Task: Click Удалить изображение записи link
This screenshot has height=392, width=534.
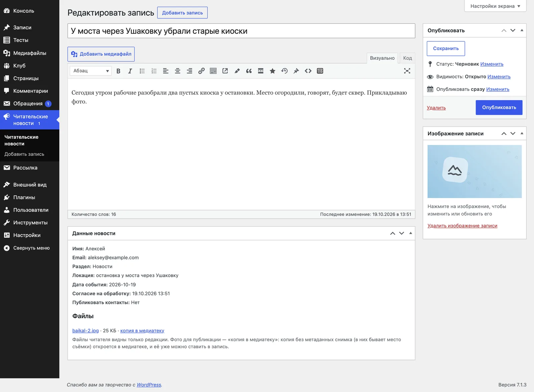Action: (462, 226)
